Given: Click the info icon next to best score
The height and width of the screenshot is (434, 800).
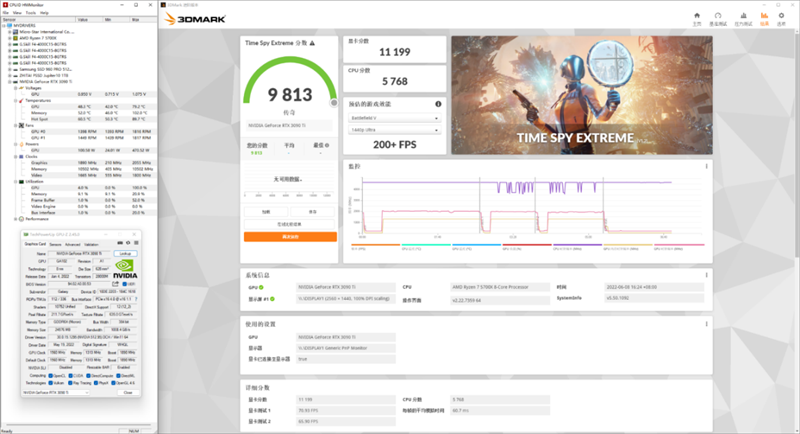Looking at the screenshot, I should pyautogui.click(x=327, y=145).
